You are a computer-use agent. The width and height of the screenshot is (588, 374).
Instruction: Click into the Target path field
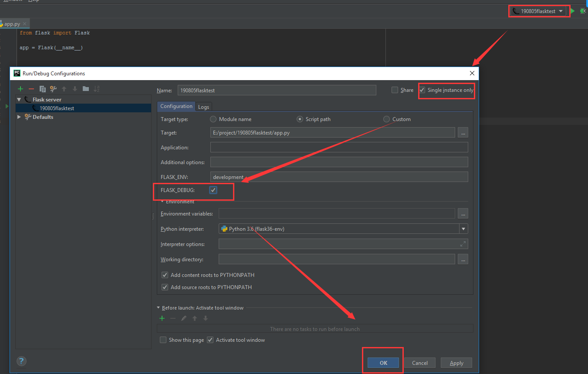tap(333, 133)
